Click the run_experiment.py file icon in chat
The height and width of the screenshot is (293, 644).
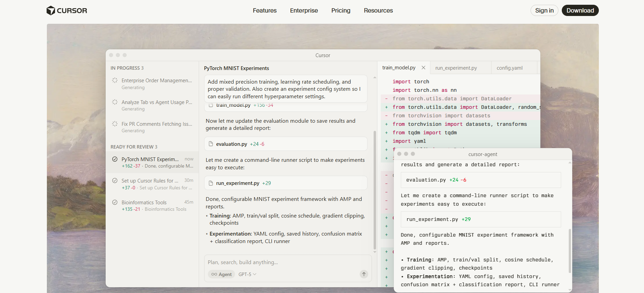211,183
